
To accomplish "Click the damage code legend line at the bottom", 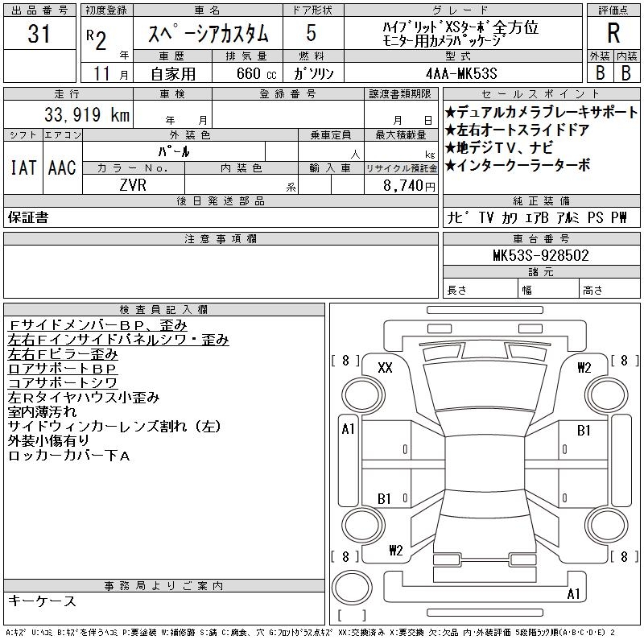I will pyautogui.click(x=311, y=633).
